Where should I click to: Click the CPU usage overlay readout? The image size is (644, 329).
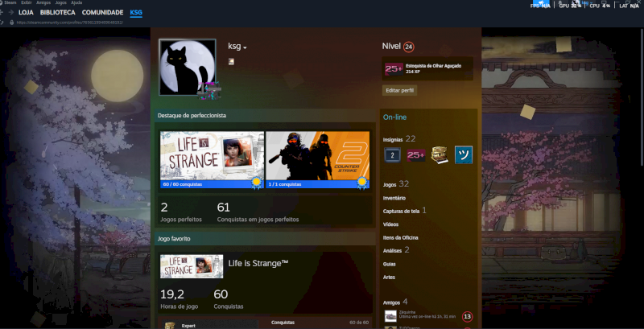tap(600, 6)
